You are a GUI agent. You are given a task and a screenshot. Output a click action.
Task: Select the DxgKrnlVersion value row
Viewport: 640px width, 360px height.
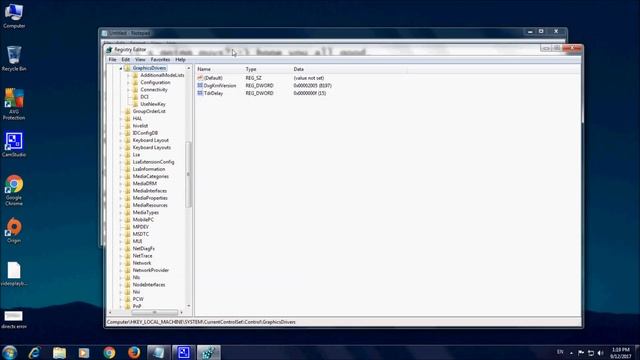(x=264, y=85)
